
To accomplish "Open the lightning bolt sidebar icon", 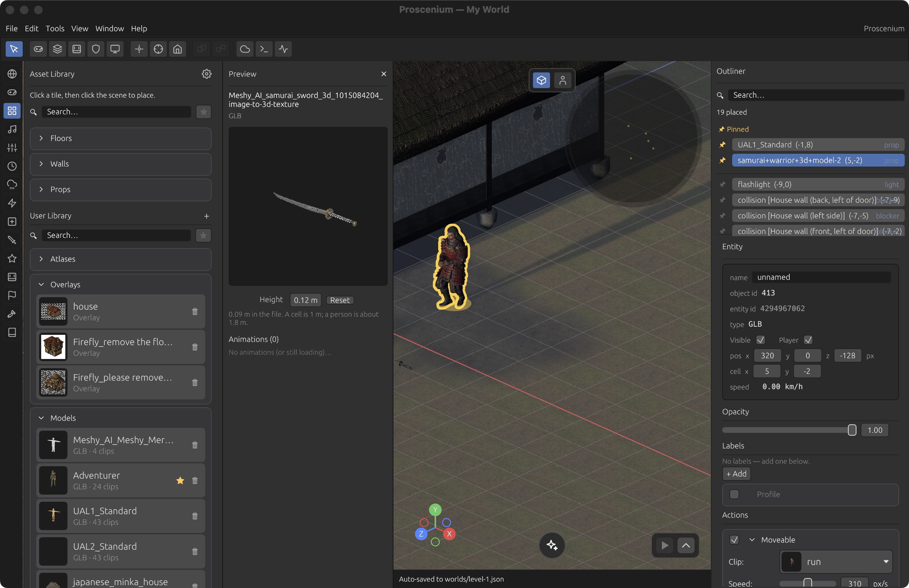I will tap(12, 203).
